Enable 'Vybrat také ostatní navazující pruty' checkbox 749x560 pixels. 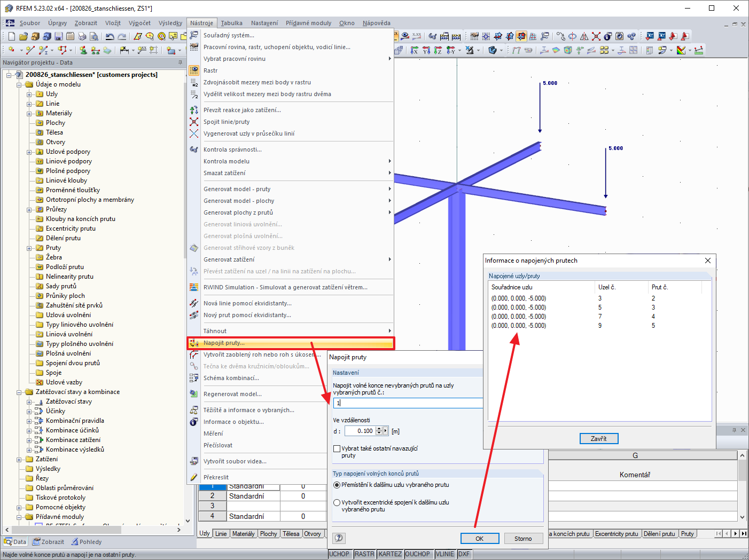click(337, 448)
